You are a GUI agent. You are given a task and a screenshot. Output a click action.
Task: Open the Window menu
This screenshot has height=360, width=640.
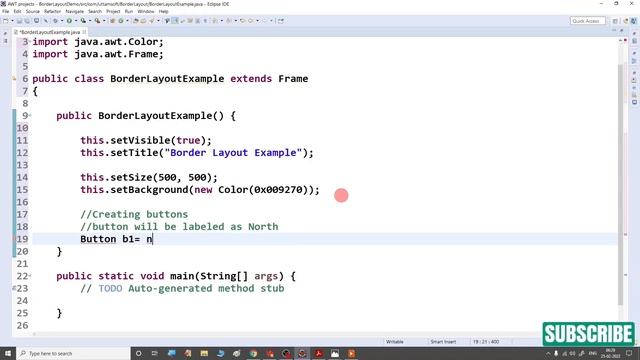[146, 11]
